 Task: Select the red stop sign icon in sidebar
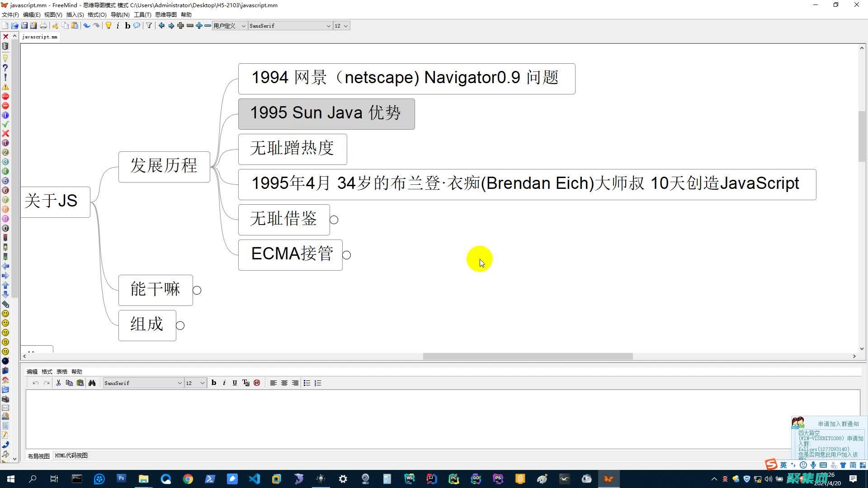(x=5, y=96)
